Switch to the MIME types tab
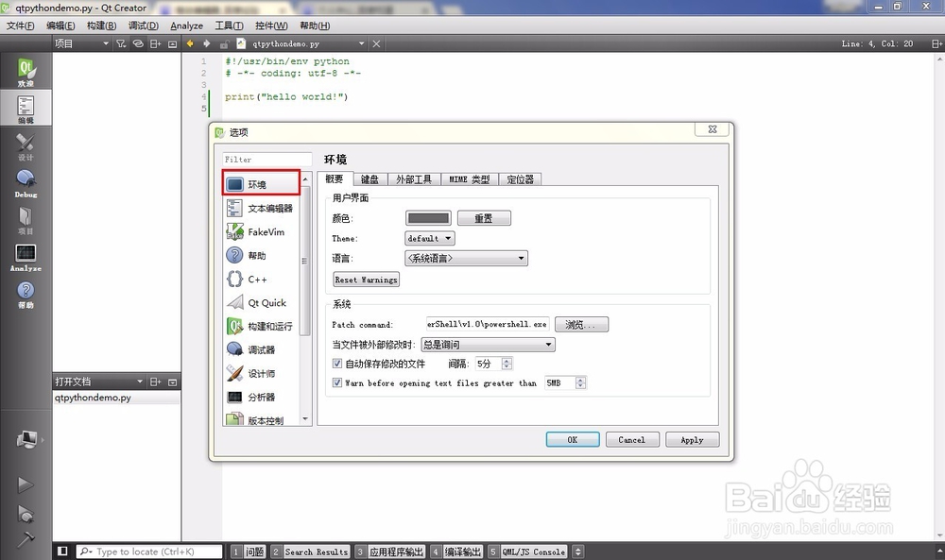945x560 pixels. [469, 178]
